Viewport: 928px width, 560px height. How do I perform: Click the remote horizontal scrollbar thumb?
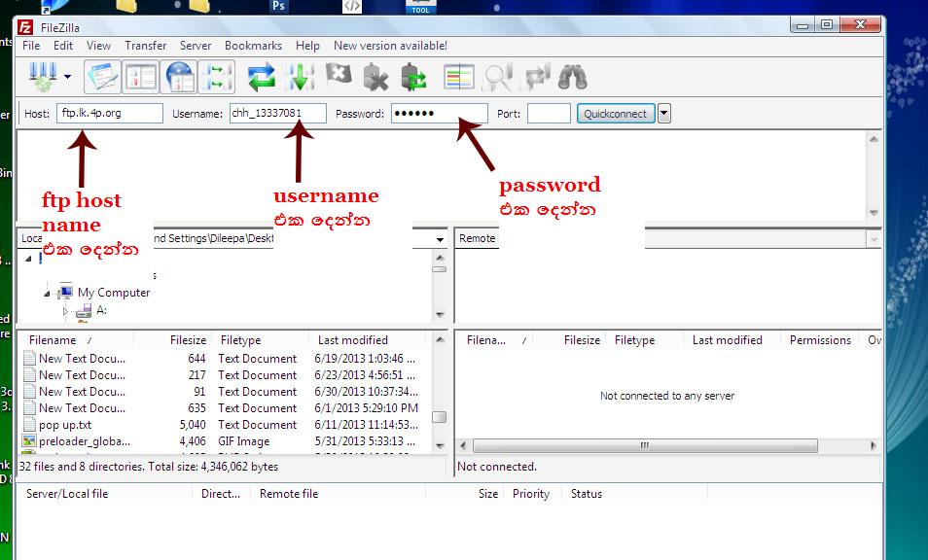coord(645,445)
